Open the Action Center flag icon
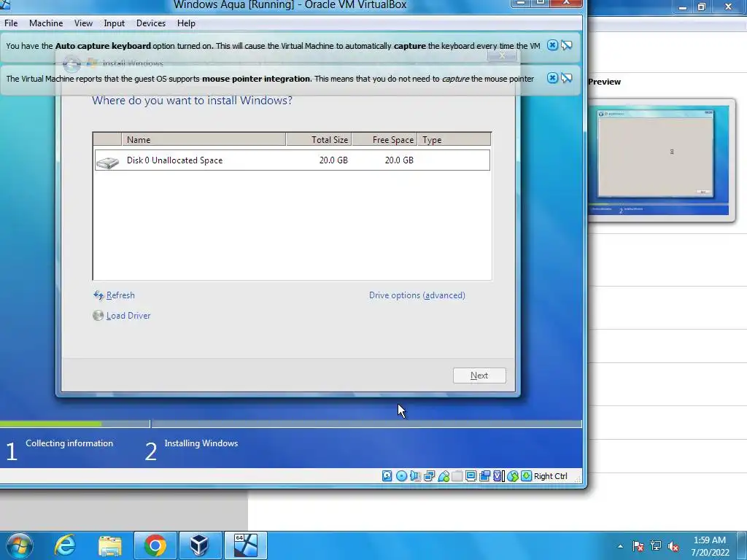This screenshot has width=747, height=560. pos(638,546)
